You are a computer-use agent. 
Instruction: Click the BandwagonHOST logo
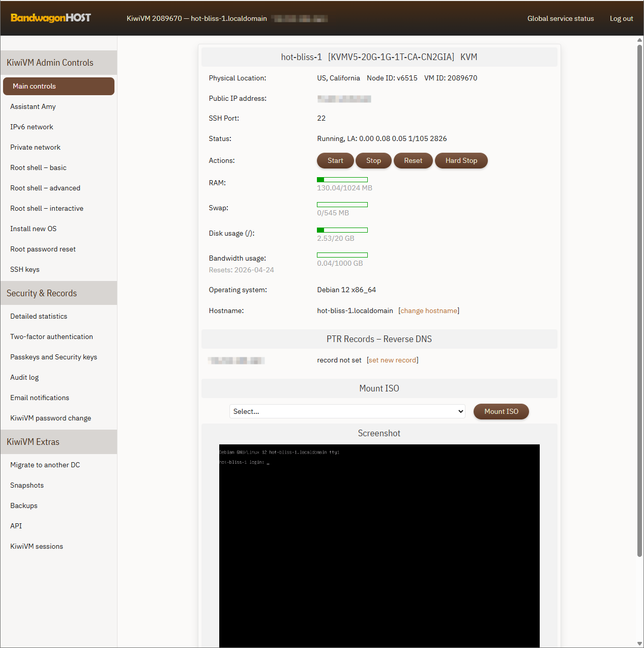pos(50,18)
